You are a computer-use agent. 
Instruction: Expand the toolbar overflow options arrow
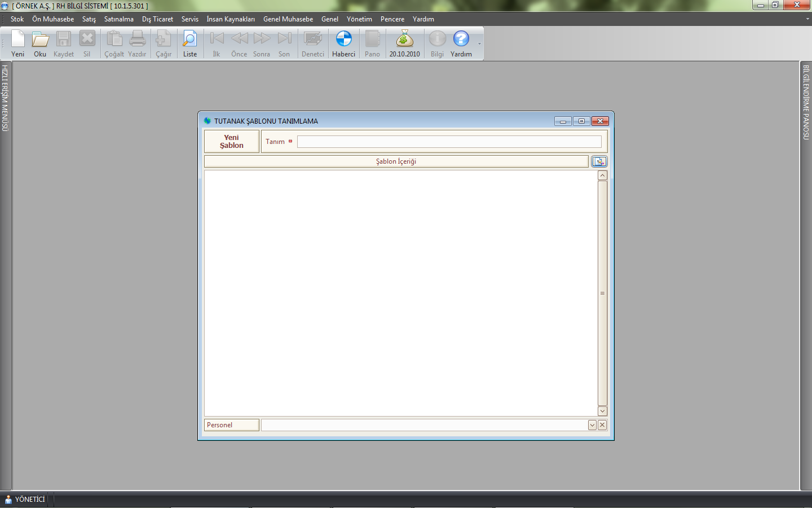(479, 44)
